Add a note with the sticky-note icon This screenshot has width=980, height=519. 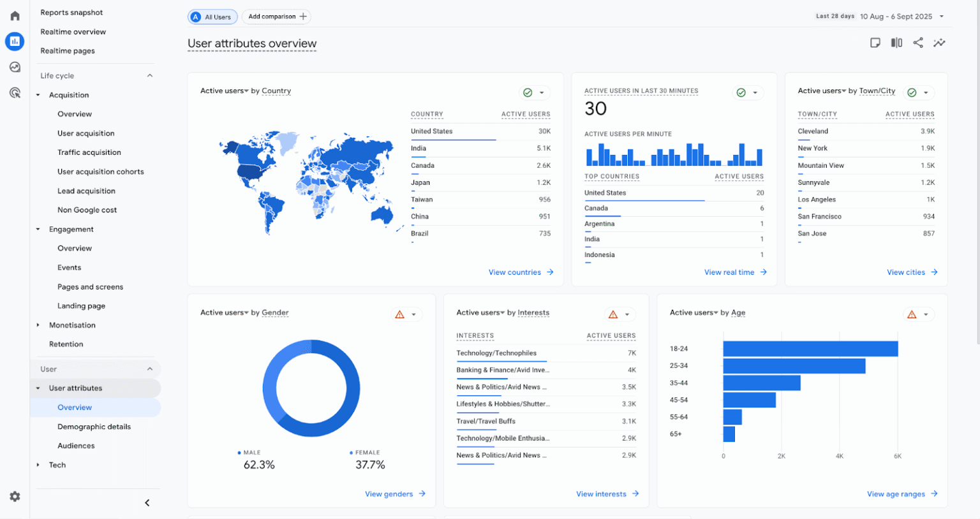875,43
